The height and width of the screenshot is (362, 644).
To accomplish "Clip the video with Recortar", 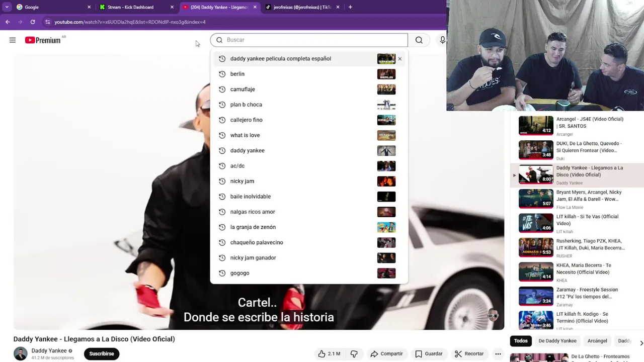I will pyautogui.click(x=469, y=354).
